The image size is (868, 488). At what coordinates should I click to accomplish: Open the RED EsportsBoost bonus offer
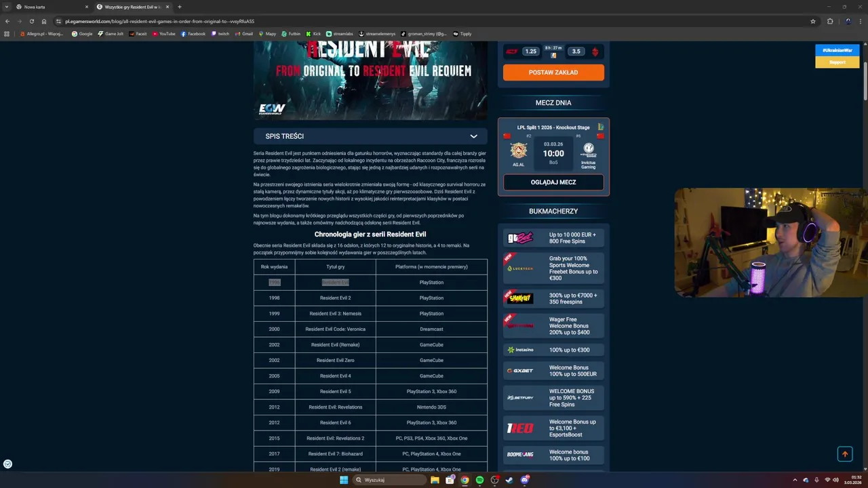(x=553, y=428)
